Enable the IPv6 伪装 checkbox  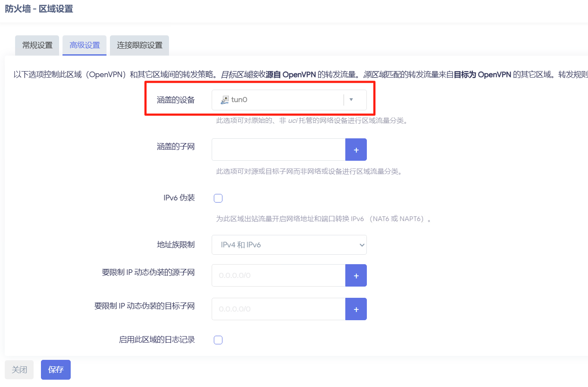(x=218, y=198)
